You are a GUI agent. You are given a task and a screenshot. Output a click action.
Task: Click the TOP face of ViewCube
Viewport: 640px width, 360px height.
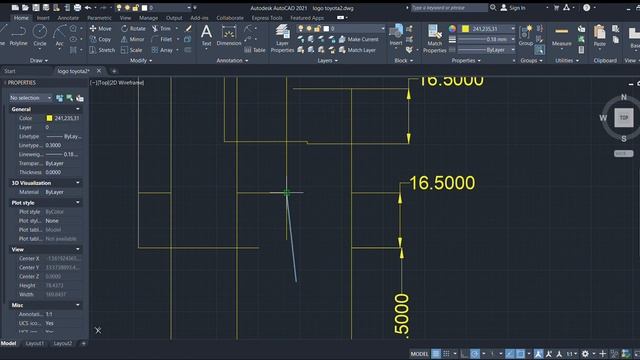(x=624, y=118)
